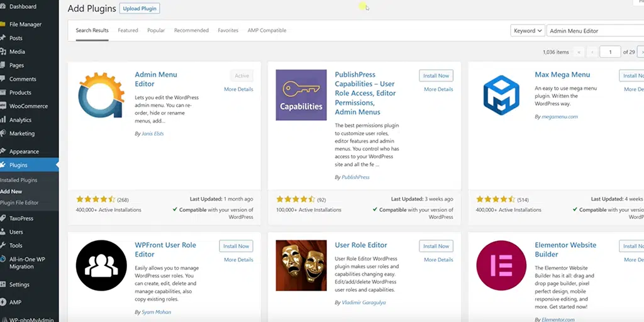Switch to the Popular tab
This screenshot has width=644, height=322.
point(156,30)
